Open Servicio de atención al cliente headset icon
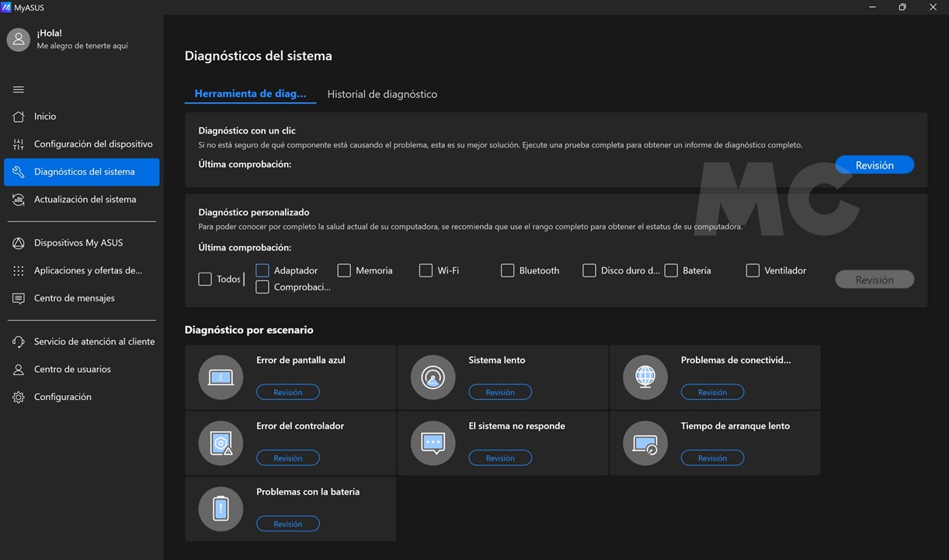 19,342
